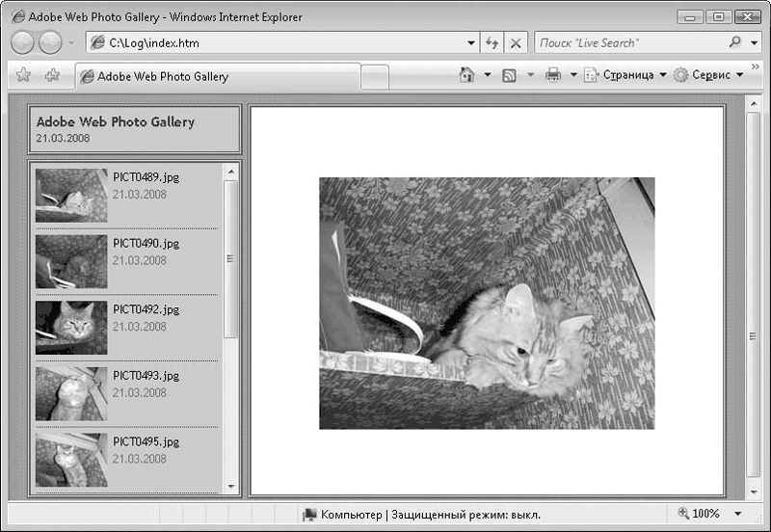Show more toolbar commands chevron
This screenshot has width=771, height=532.
(756, 66)
